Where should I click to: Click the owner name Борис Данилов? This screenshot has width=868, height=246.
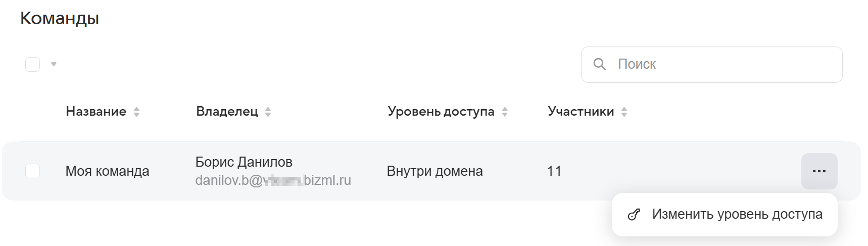[x=244, y=162]
